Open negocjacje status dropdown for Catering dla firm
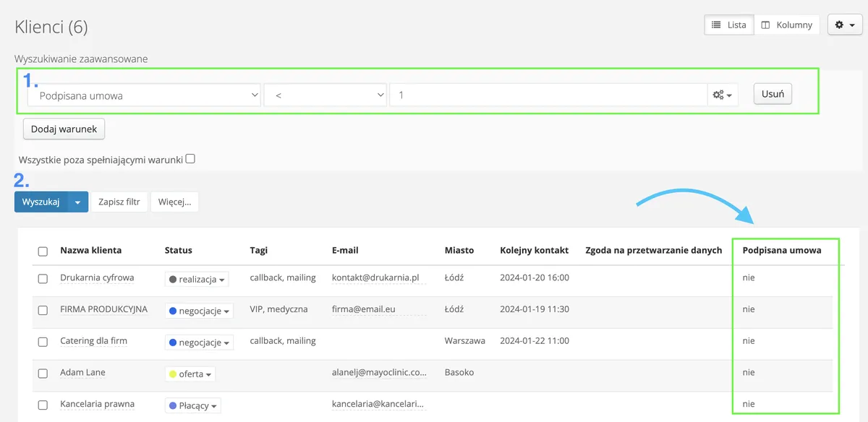The height and width of the screenshot is (422, 868). [200, 343]
